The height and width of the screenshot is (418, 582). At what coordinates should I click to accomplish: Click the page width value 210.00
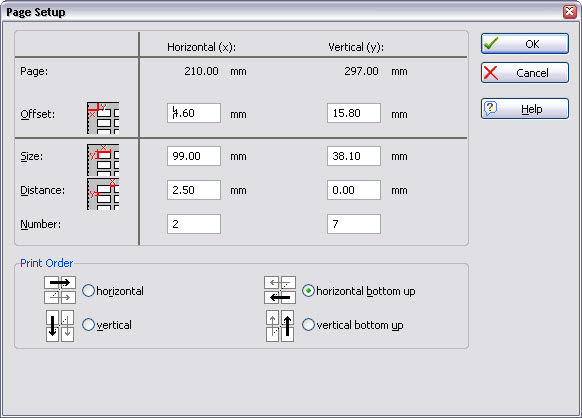(201, 71)
